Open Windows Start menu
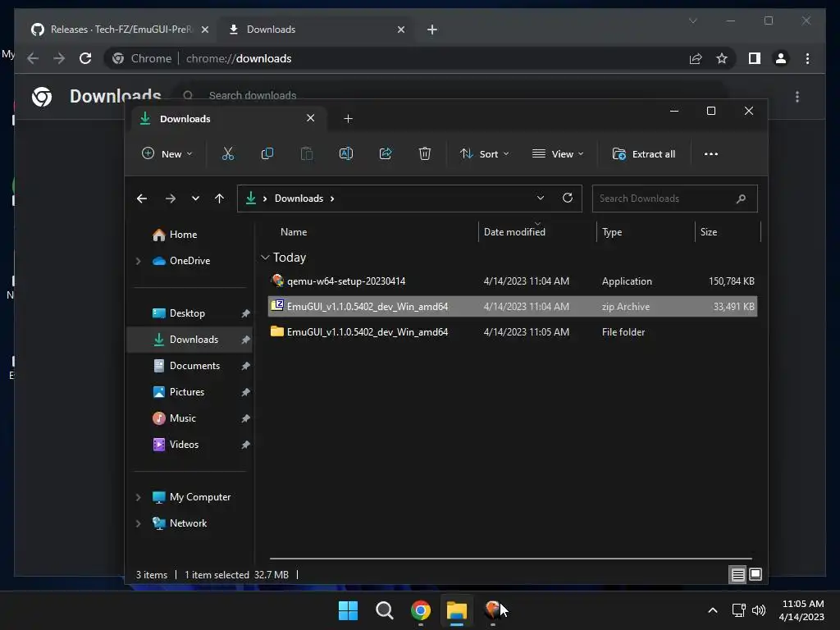Screen dimensions: 840x630 pos(348,610)
